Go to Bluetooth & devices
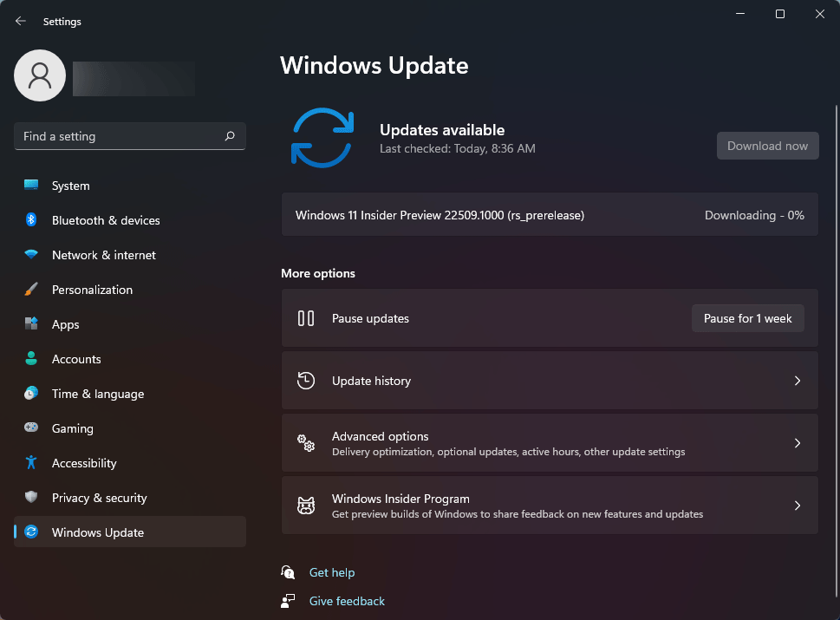 [130, 220]
